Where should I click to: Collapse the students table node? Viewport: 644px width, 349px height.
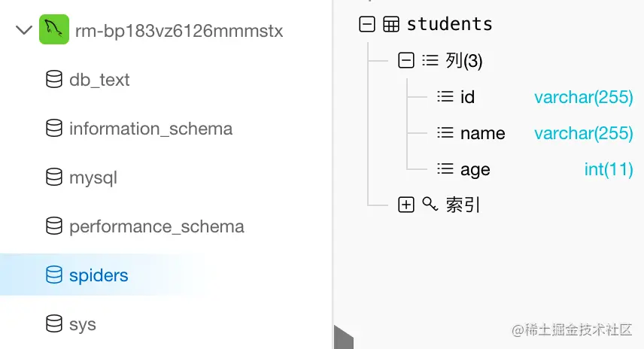[367, 24]
